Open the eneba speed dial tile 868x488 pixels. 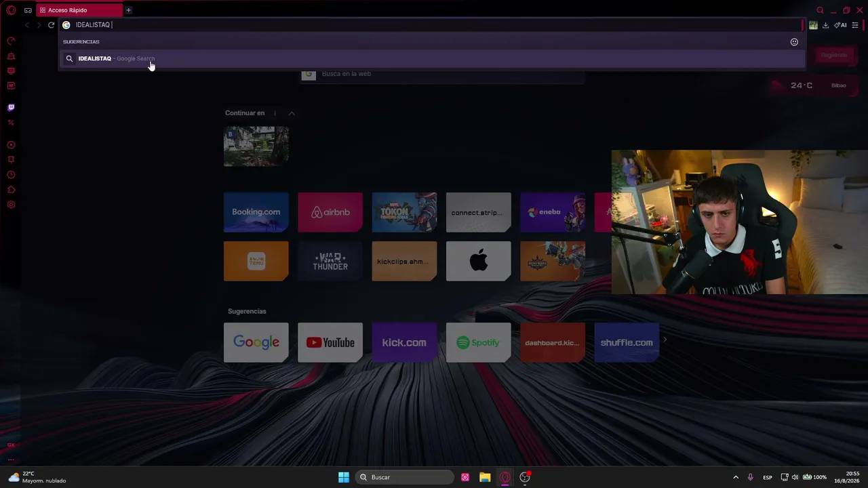coord(553,212)
